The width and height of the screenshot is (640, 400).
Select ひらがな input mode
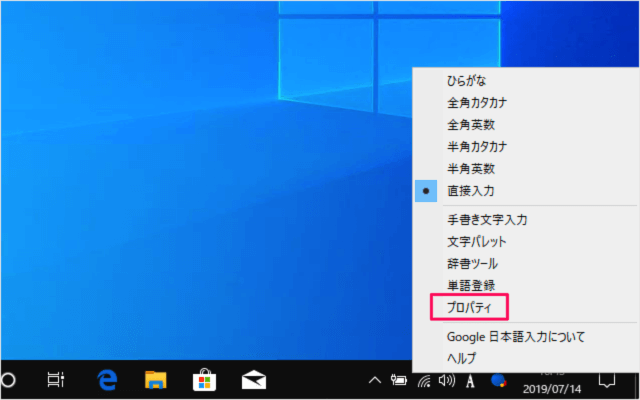click(466, 80)
